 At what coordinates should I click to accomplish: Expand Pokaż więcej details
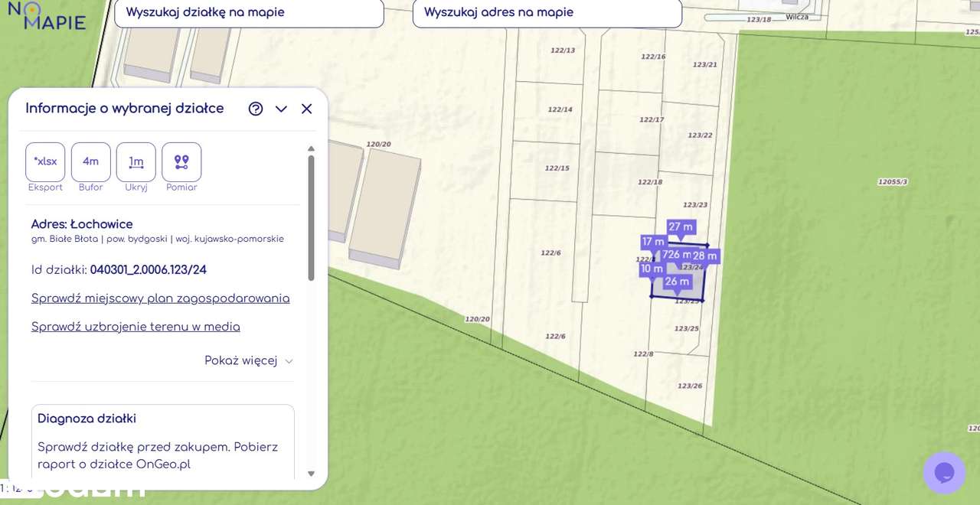pos(249,360)
